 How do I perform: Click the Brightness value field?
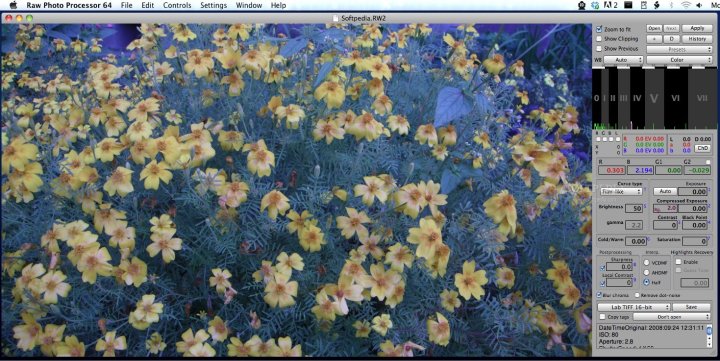(x=634, y=208)
